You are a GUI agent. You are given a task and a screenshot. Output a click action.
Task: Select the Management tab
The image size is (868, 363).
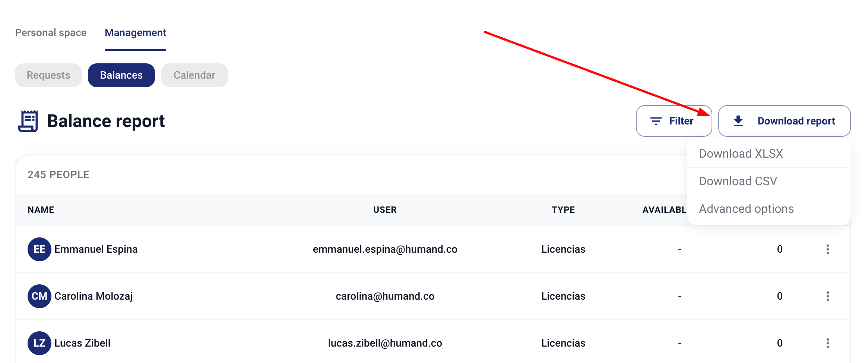(135, 33)
